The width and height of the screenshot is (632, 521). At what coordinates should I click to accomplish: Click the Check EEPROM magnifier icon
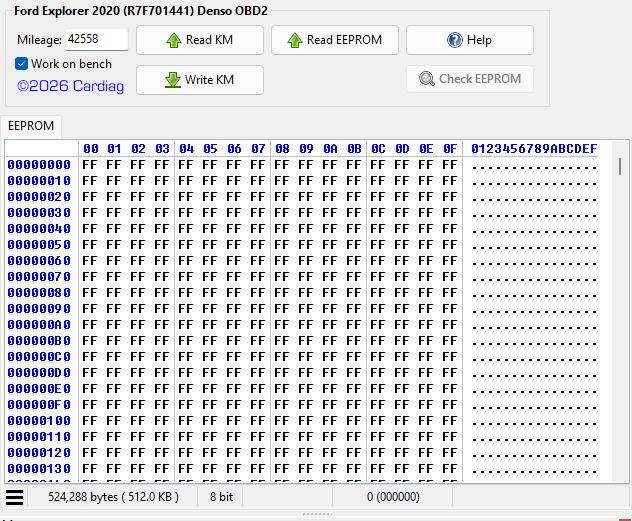pos(427,80)
